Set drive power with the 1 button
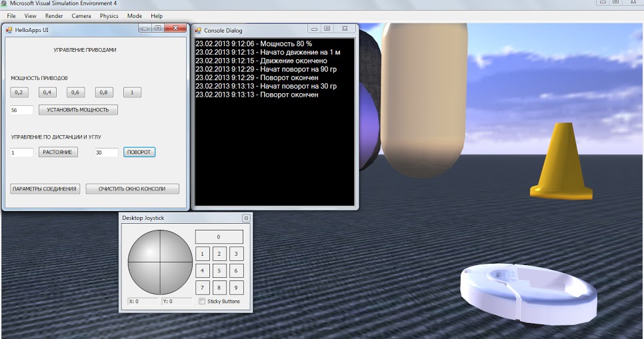The height and width of the screenshot is (339, 644). 132,93
